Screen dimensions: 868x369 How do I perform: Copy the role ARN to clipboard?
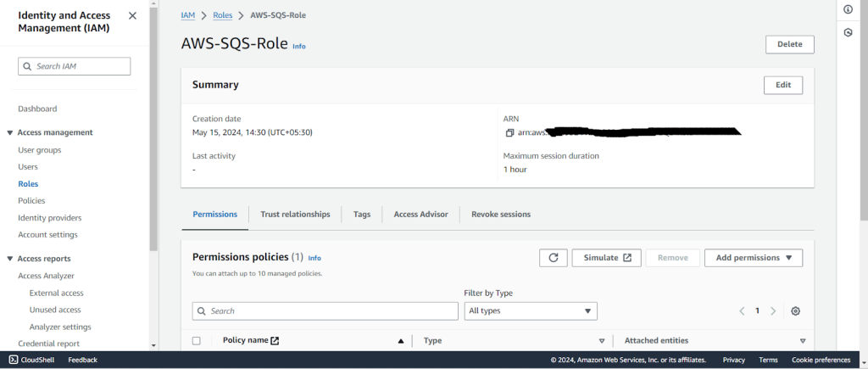509,132
